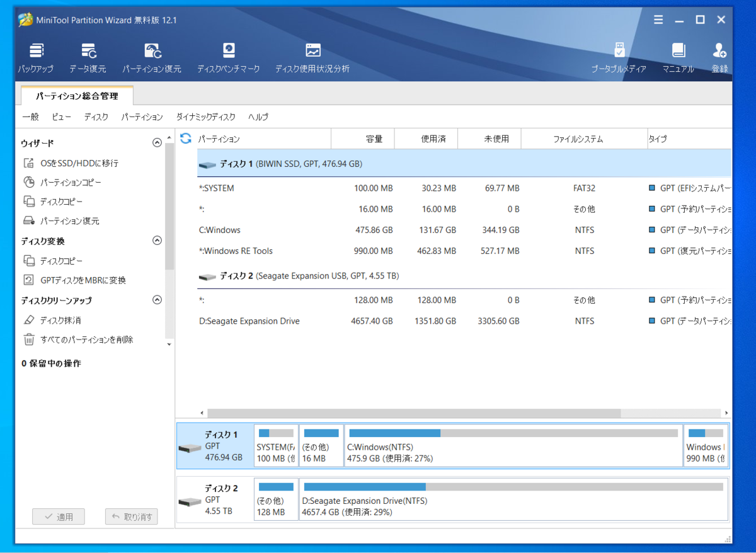Image resolution: width=756 pixels, height=553 pixels.
Task: Click the 128 MB (その他) block in disk map
Action: [277, 500]
